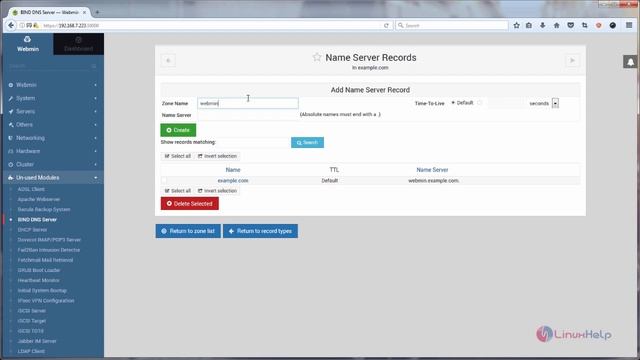Image resolution: width=640 pixels, height=360 pixels.
Task: Click upper Select all button
Action: click(178, 156)
